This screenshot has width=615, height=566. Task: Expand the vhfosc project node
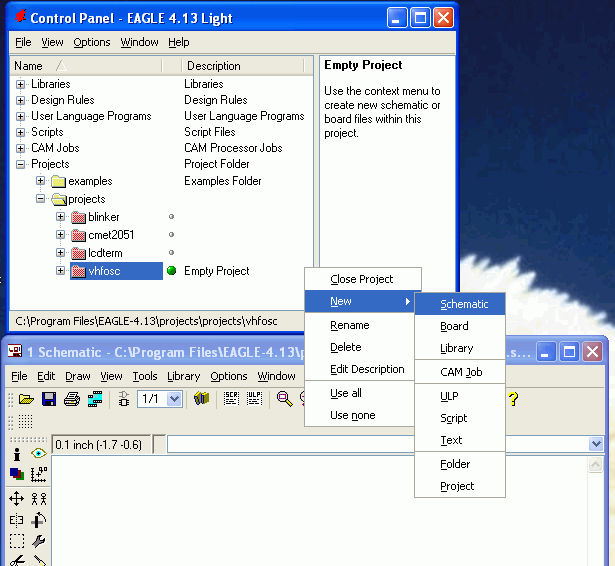coord(60,271)
